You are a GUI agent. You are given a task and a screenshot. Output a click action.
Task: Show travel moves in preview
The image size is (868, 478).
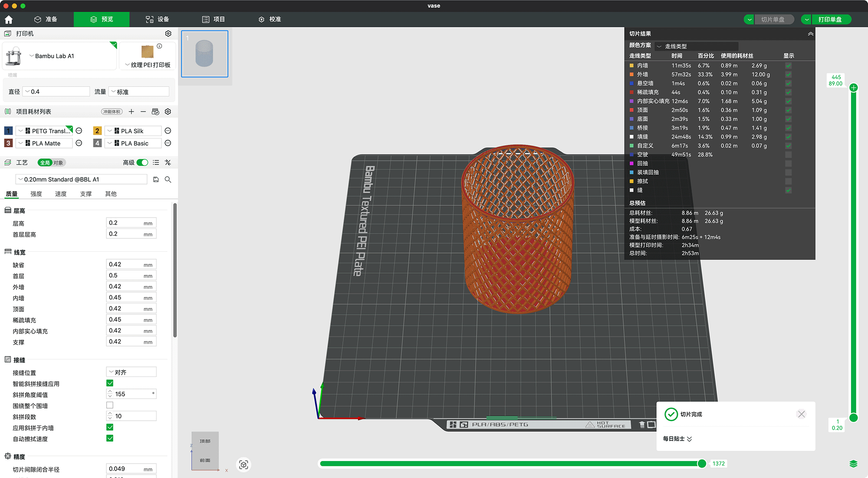coord(788,155)
